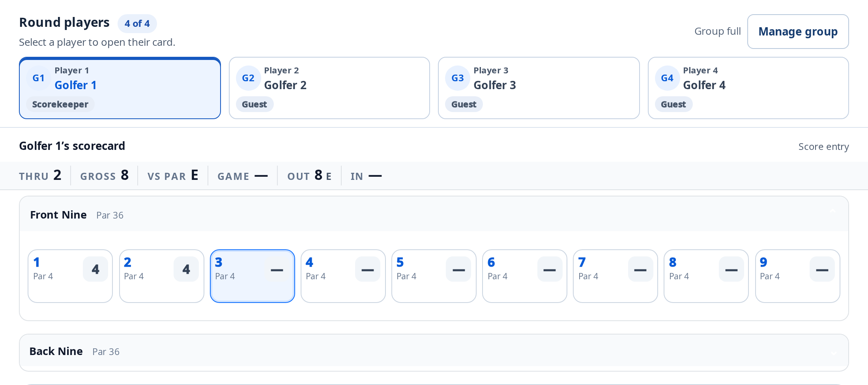Click the G1 avatar for Golfer 1
Viewport: 868px width, 385px height.
[x=38, y=78]
